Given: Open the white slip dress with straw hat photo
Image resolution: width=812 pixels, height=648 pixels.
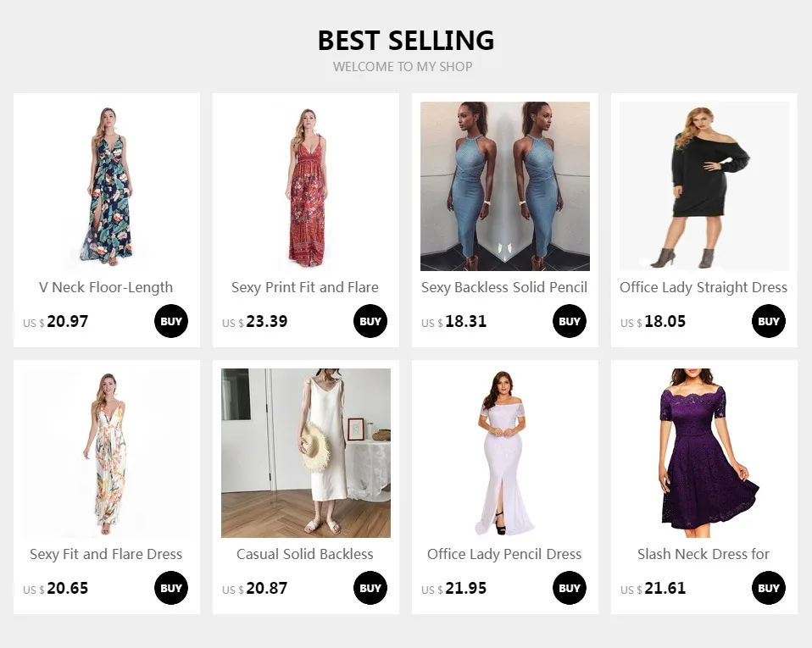Looking at the screenshot, I should (306, 453).
